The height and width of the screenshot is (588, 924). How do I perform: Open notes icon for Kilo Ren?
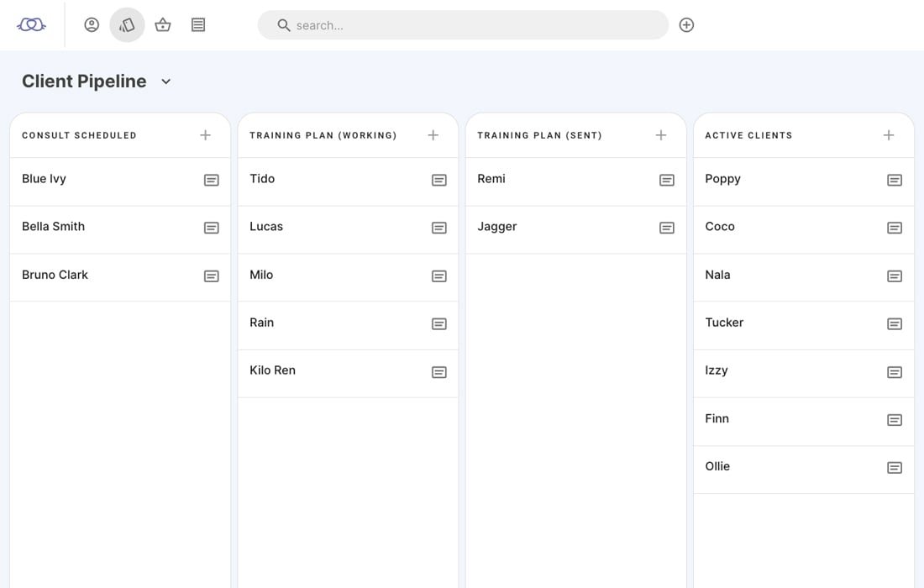coord(439,372)
